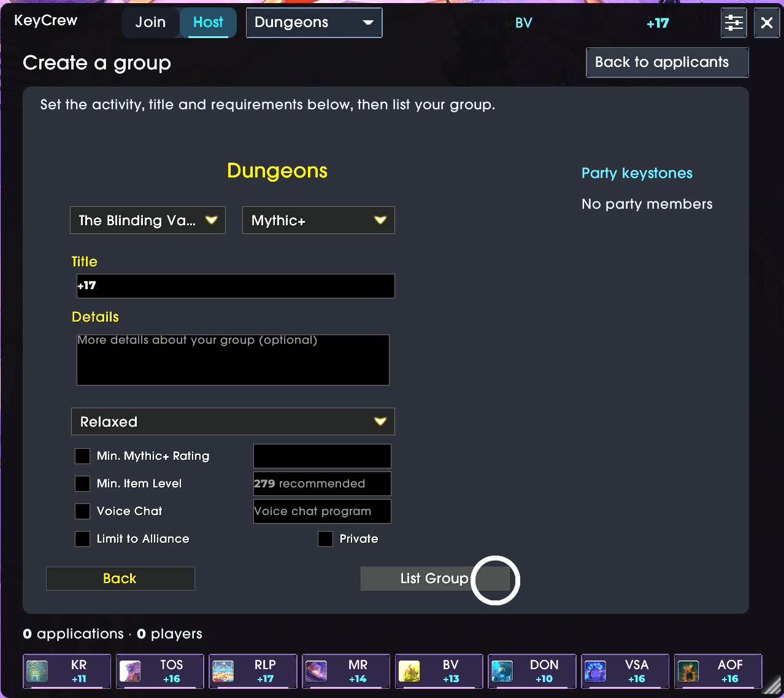Enable the Min. Mythic+ Rating checkbox
Image resolution: width=784 pixels, height=698 pixels.
(x=82, y=456)
